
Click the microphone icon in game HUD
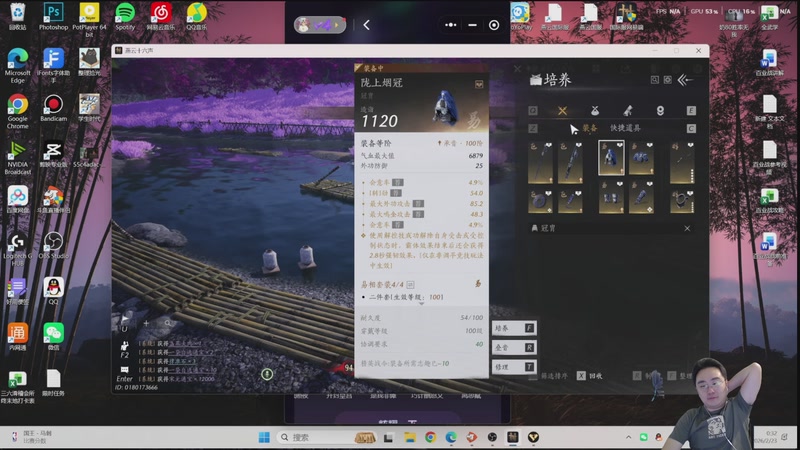click(x=267, y=374)
